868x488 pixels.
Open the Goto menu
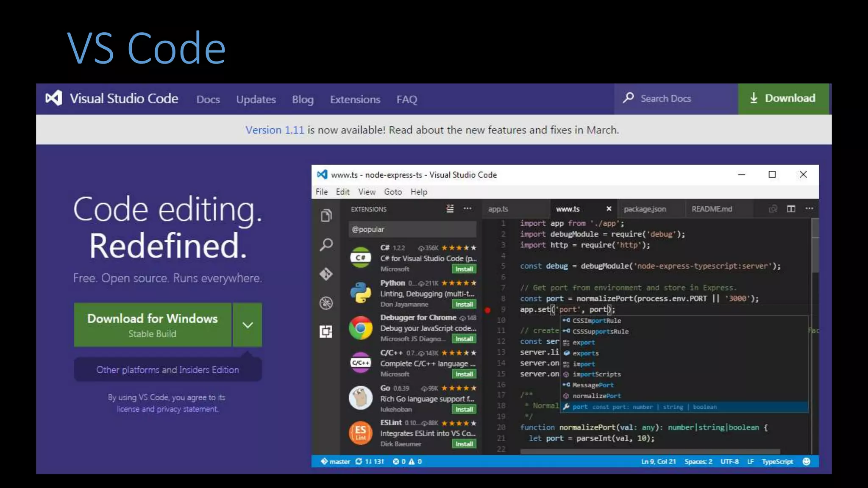click(x=393, y=192)
